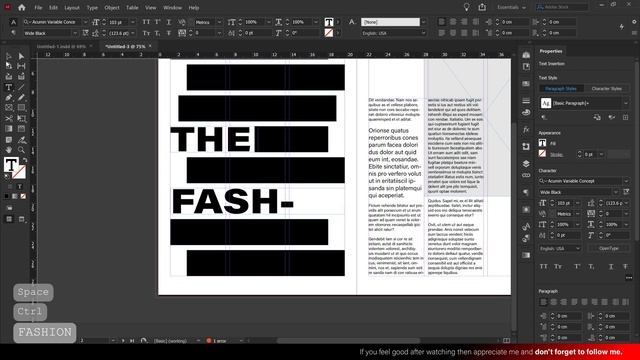
Task: Open font family dropdown in Properties panel
Action: (x=626, y=181)
